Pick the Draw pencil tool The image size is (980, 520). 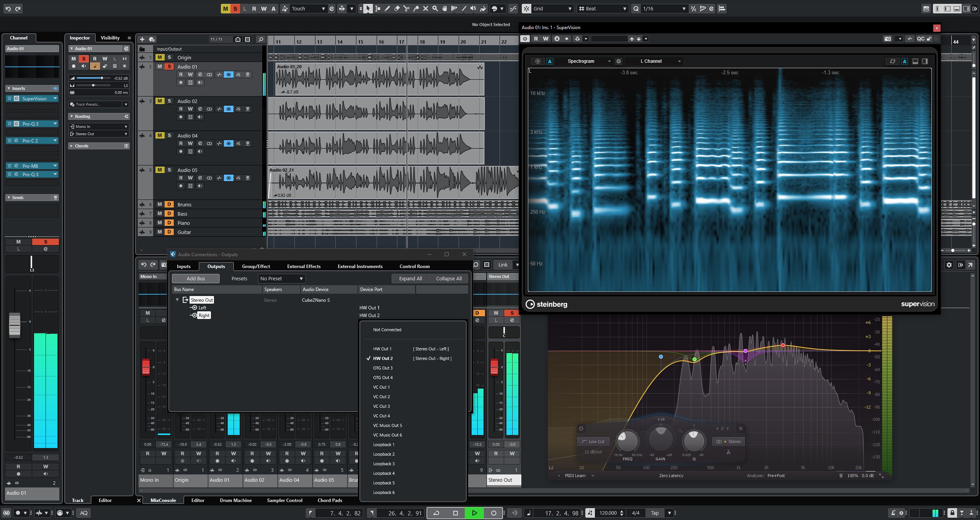387,8
